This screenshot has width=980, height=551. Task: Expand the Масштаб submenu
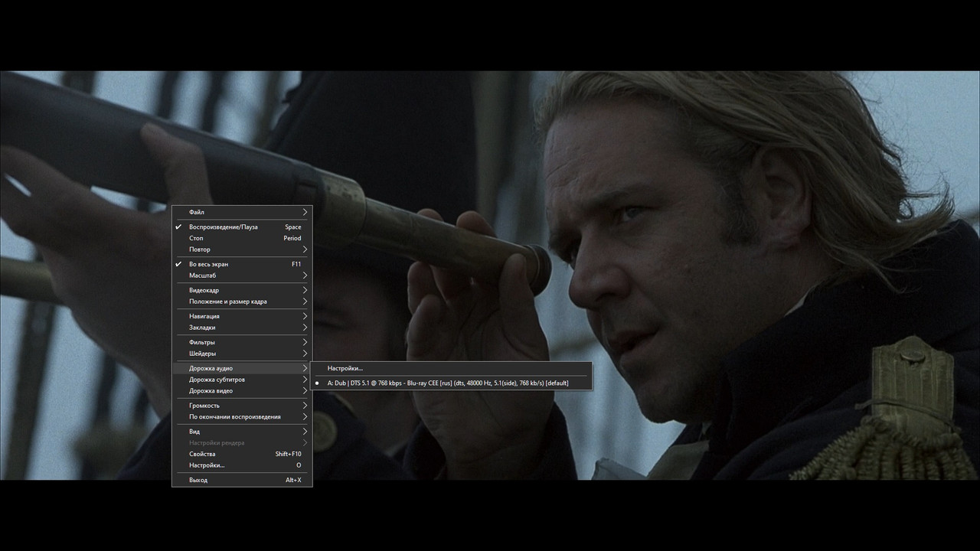(x=242, y=275)
